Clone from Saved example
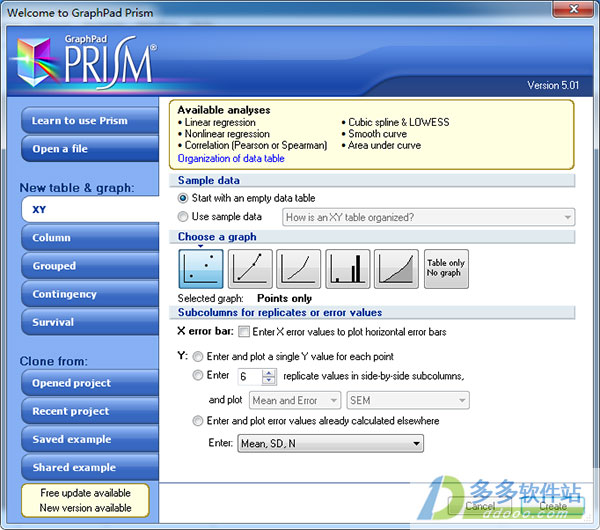 coord(91,439)
